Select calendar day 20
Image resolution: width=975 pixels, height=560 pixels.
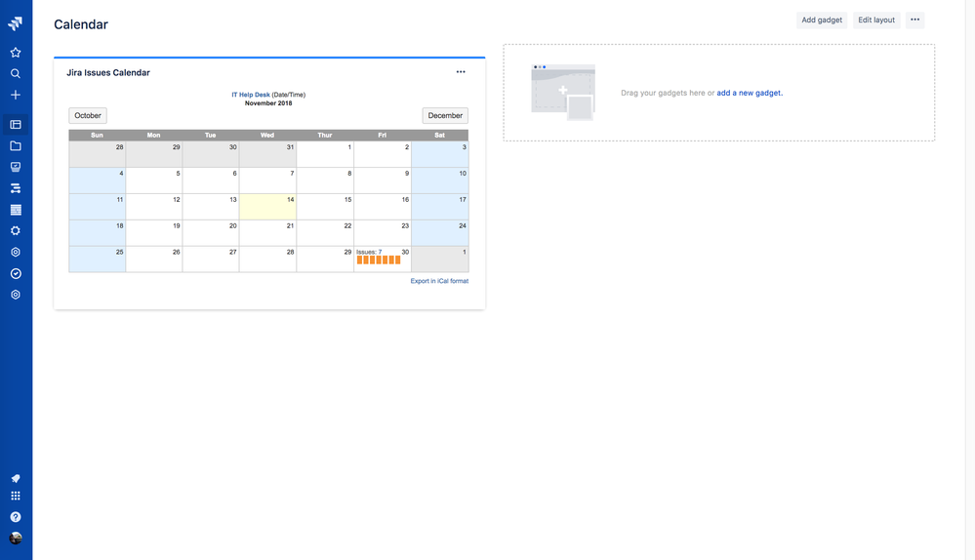(x=211, y=233)
